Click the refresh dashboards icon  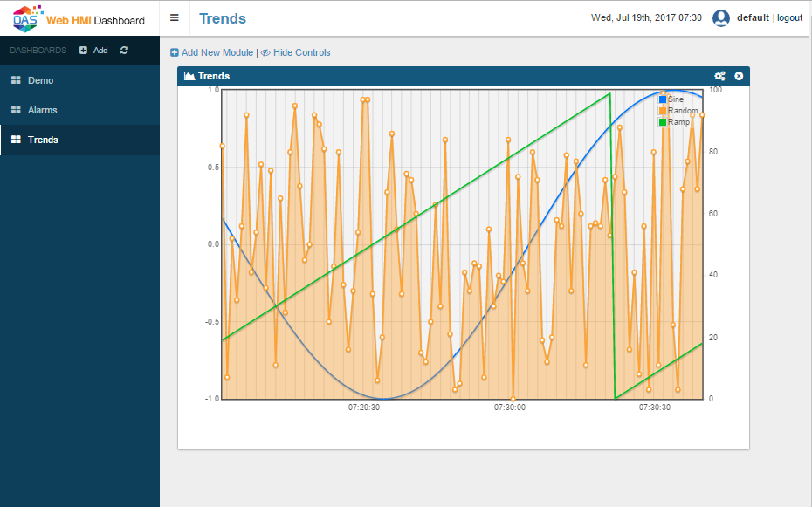[123, 51]
